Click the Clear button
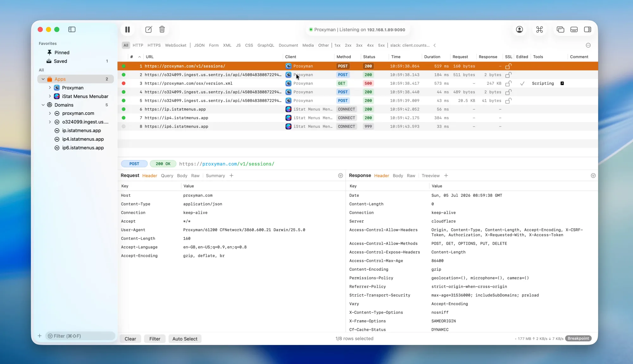Image resolution: width=633 pixels, height=364 pixels. point(130,339)
